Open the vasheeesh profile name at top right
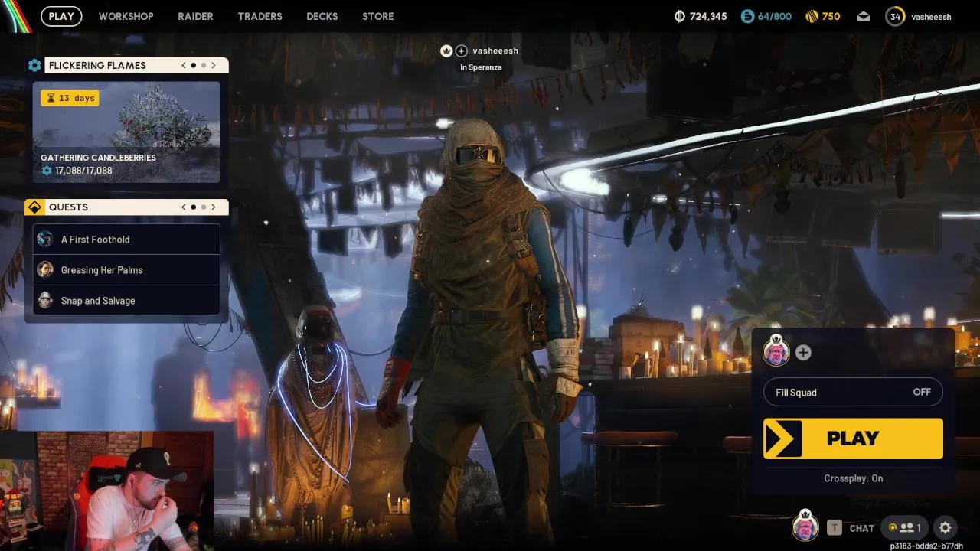 931,17
